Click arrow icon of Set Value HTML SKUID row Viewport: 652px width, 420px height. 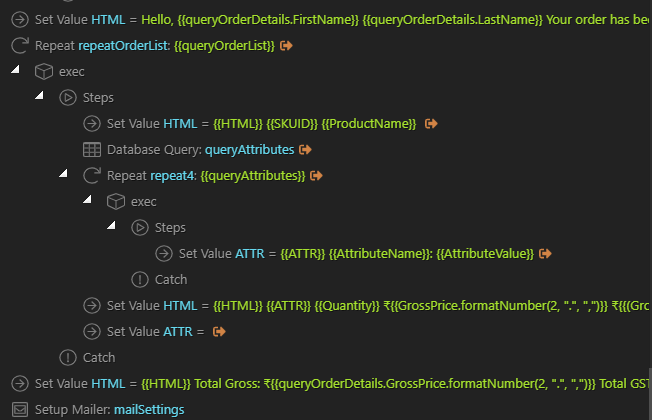tap(92, 124)
